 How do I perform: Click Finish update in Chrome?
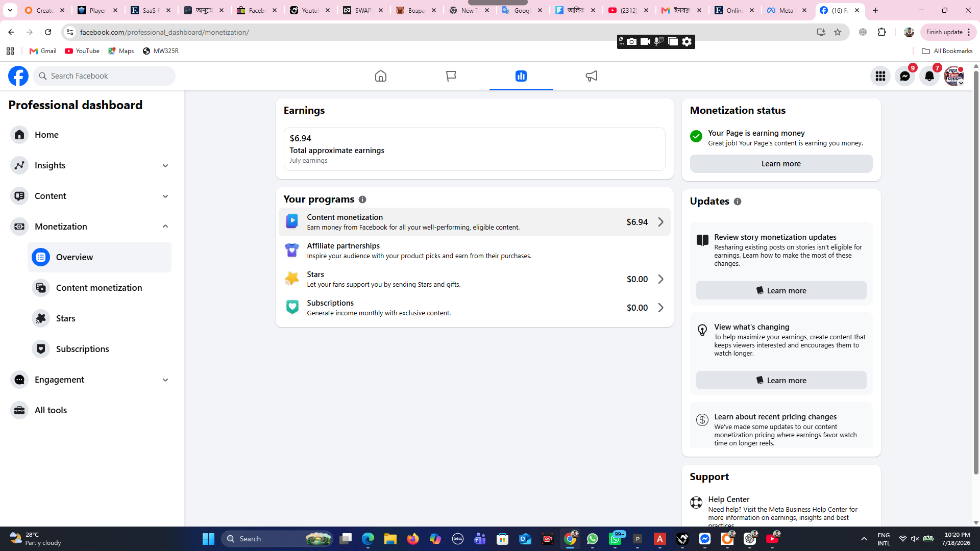pos(948,32)
